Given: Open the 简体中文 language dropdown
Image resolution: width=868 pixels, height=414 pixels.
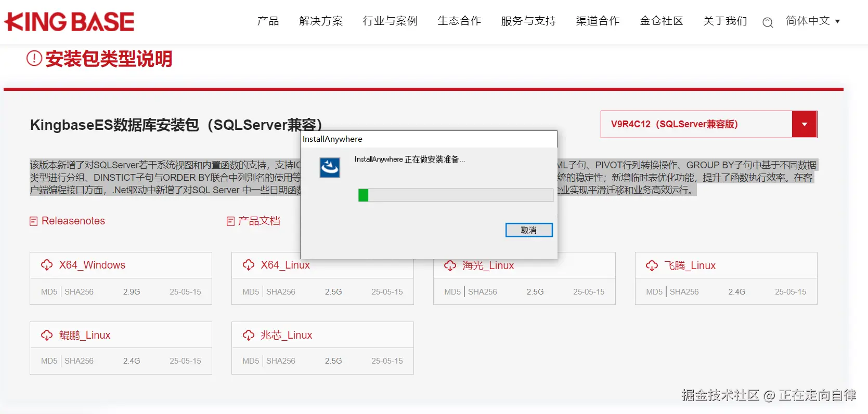Looking at the screenshot, I should 813,21.
